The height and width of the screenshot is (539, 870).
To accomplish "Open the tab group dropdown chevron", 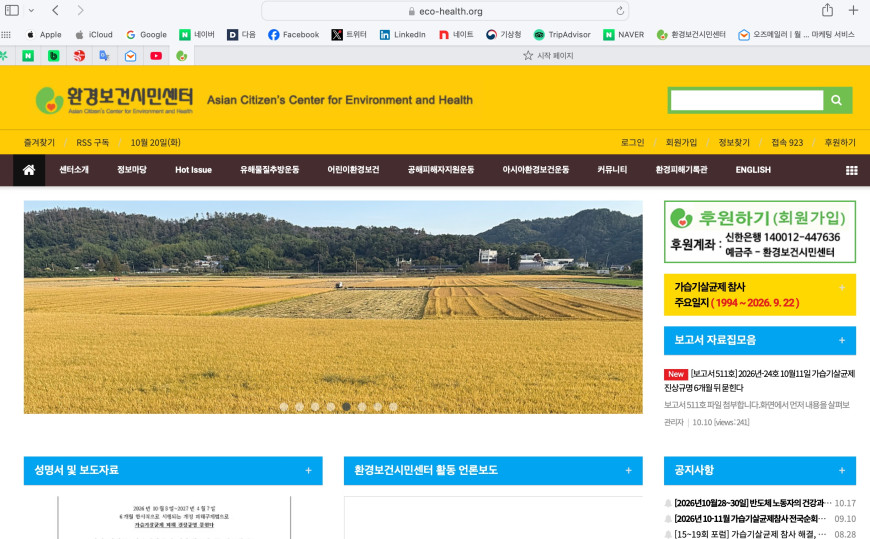I will point(31,11).
